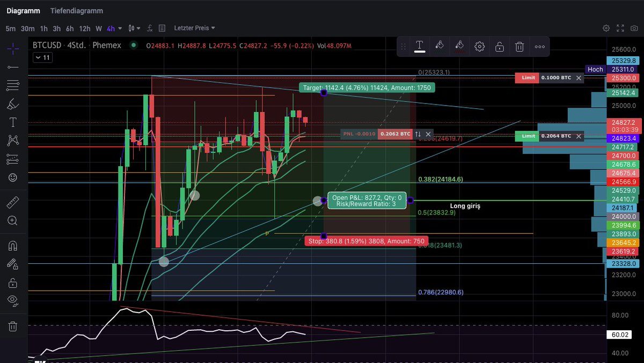Click the 0.786(22980.6) Fibonacci level label

tap(441, 292)
